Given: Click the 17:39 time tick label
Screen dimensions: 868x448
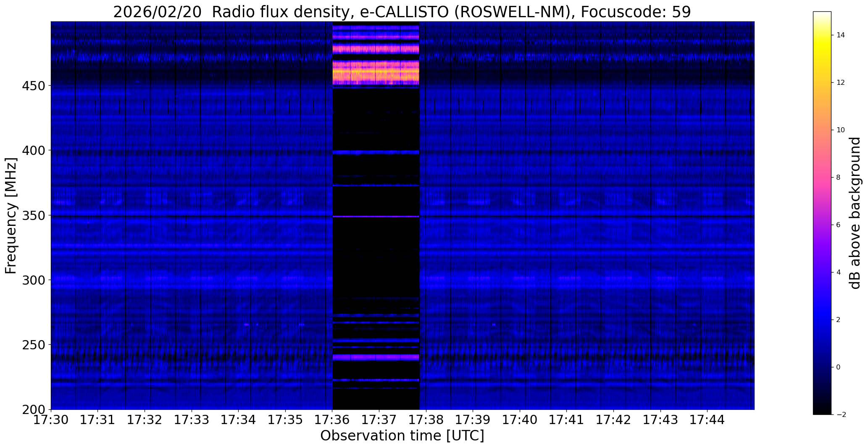Looking at the screenshot, I should click(473, 420).
